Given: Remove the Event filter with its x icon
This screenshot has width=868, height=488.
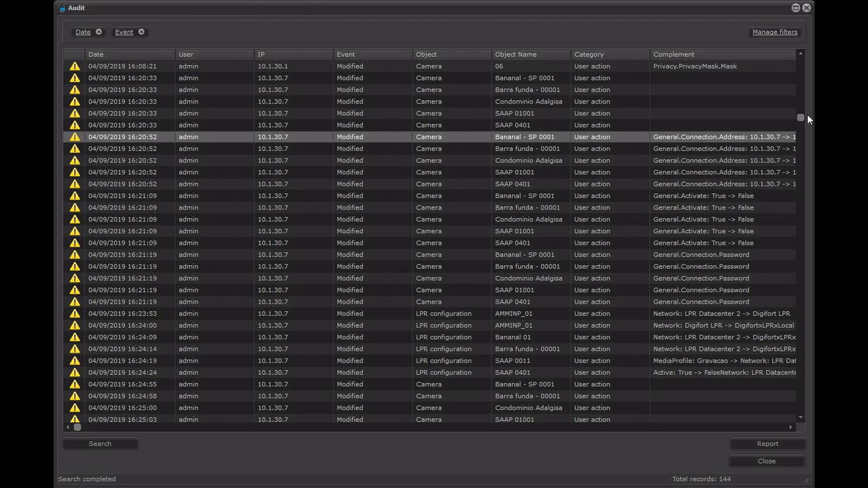Looking at the screenshot, I should (141, 32).
